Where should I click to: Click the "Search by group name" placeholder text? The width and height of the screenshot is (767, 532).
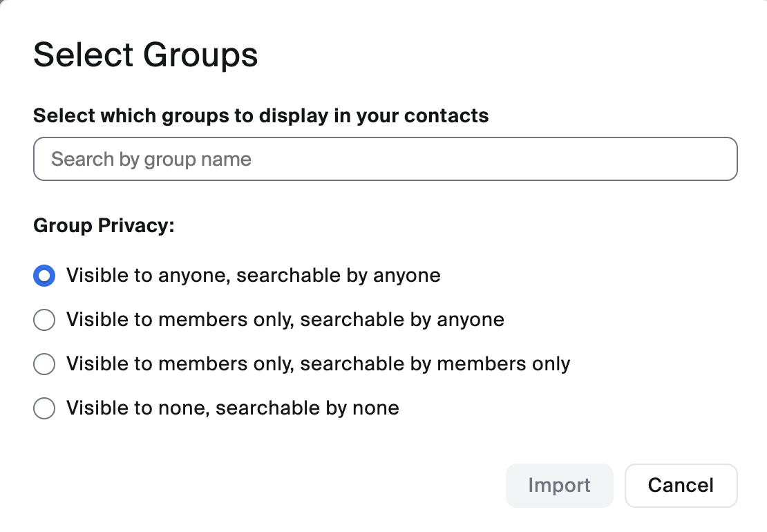151,160
